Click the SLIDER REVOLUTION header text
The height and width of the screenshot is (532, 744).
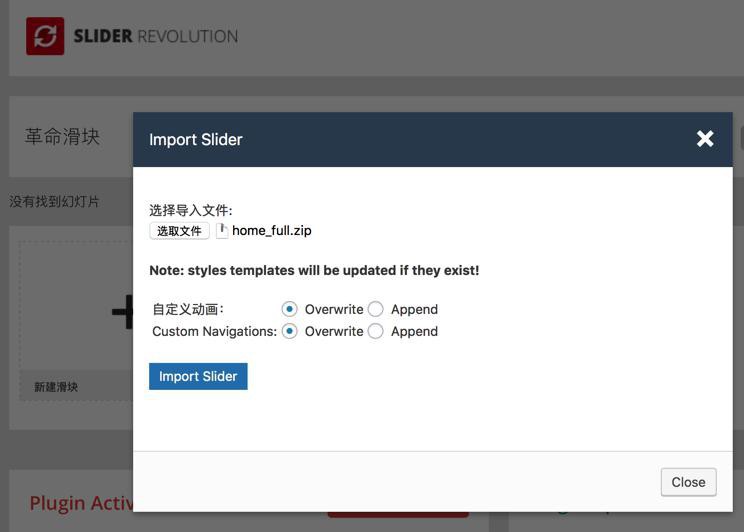coord(156,36)
